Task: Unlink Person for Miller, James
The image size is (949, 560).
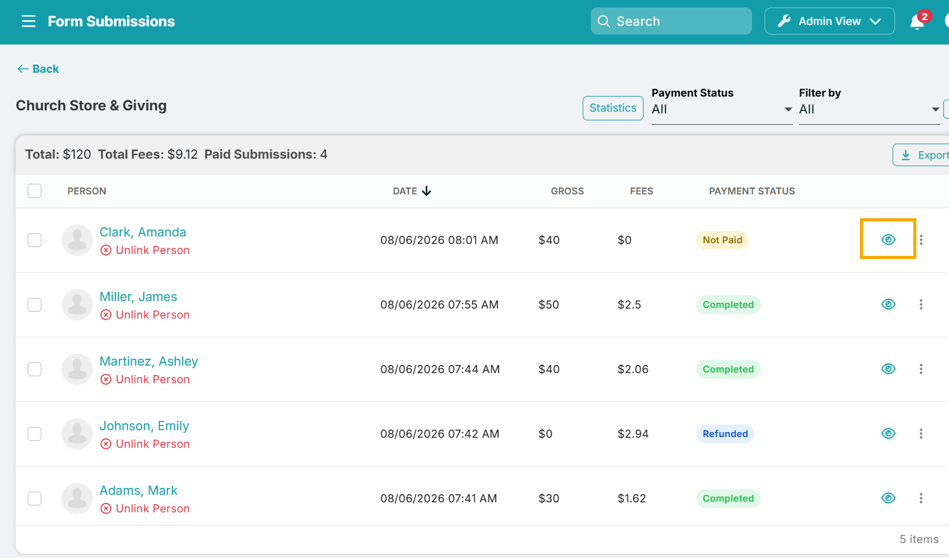Action: (x=145, y=315)
